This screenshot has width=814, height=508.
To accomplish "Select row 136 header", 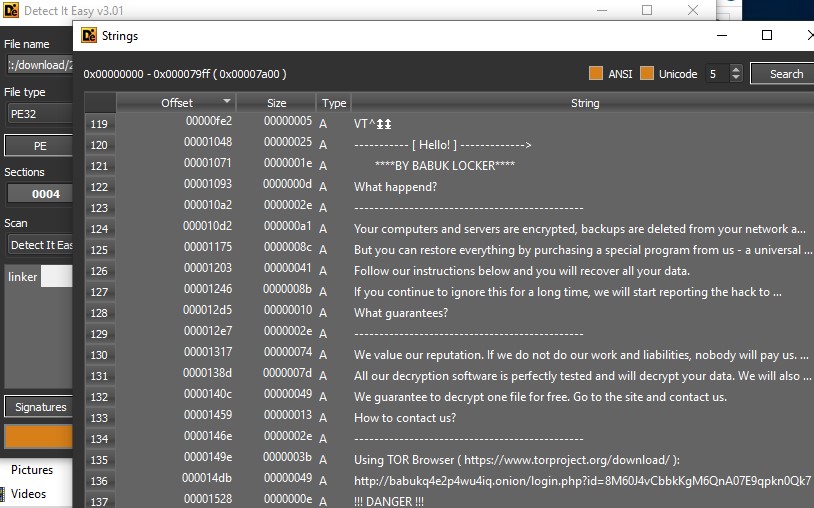I will pos(100,481).
